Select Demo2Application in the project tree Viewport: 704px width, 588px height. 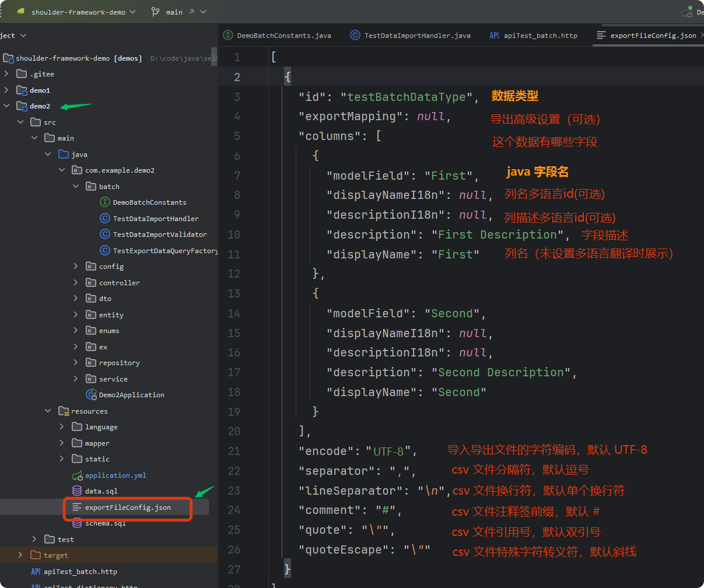(x=131, y=395)
